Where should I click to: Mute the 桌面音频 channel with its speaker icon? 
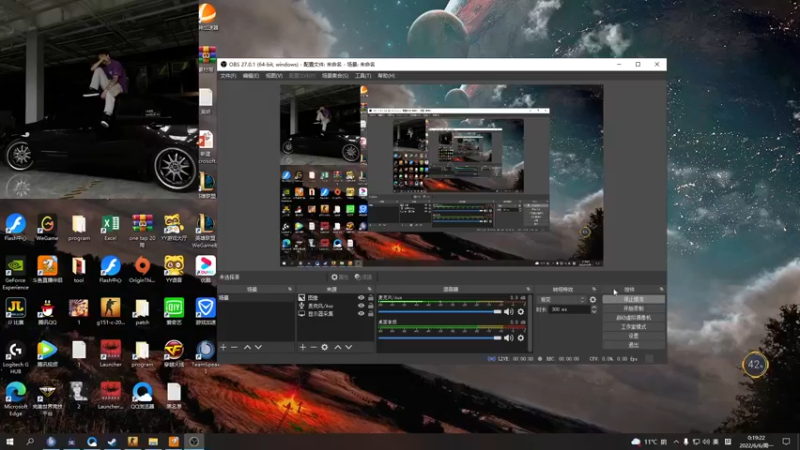[x=509, y=338]
